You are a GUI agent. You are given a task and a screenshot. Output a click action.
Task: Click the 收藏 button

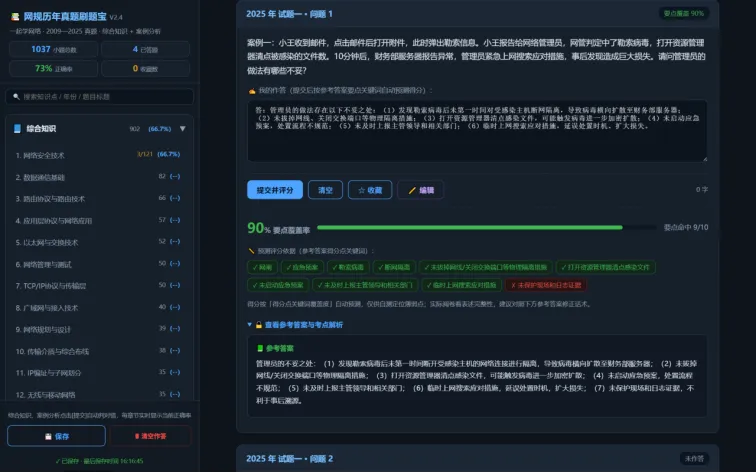370,190
